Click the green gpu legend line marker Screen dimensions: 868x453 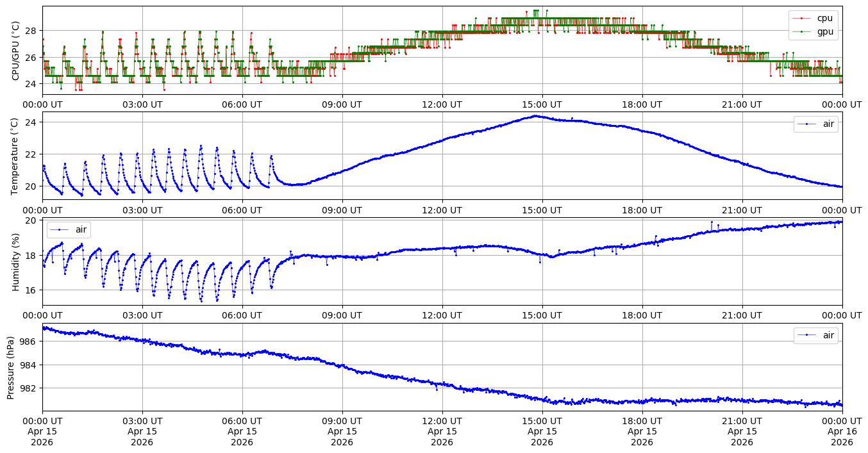click(803, 31)
